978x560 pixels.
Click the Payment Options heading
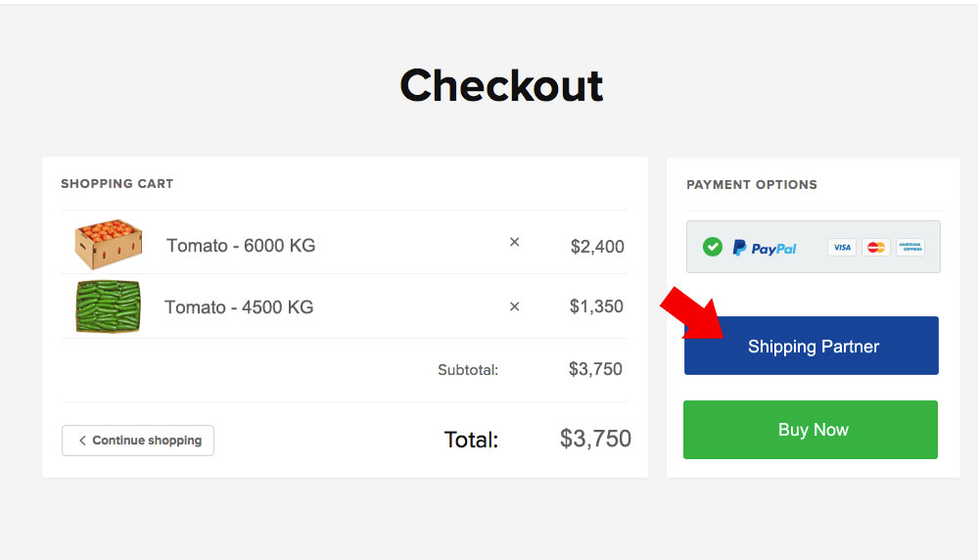click(752, 185)
